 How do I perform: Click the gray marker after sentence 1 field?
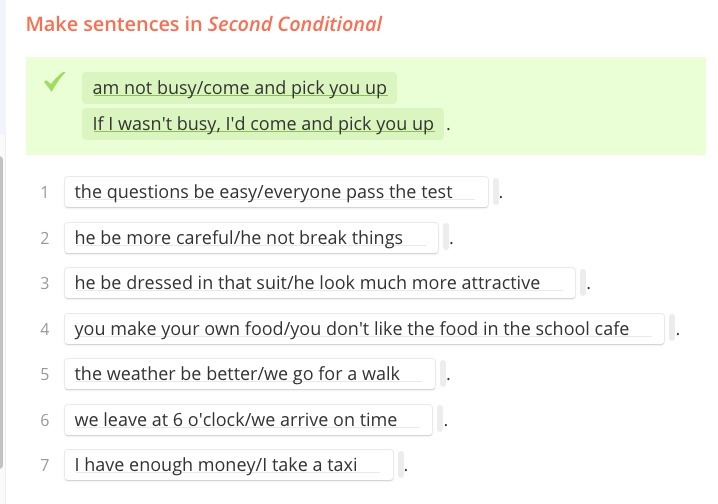493,192
